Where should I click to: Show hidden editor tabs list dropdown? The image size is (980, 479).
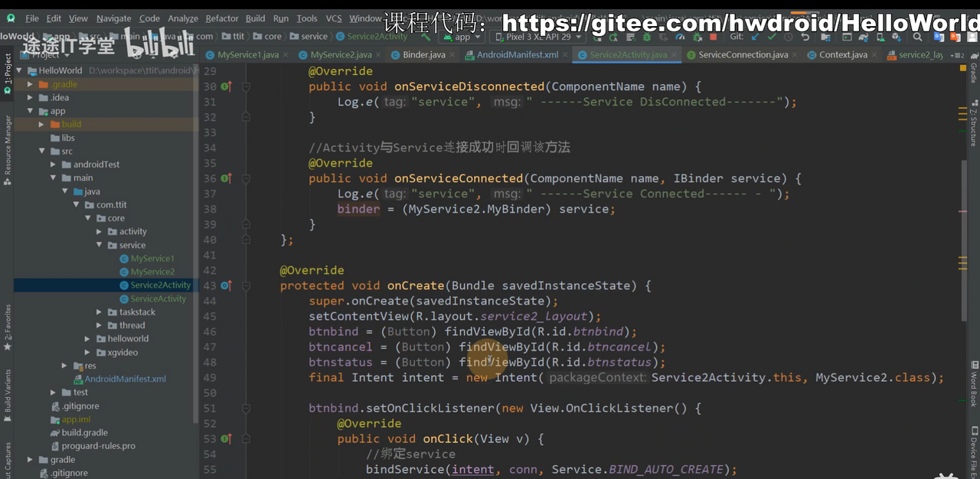956,55
